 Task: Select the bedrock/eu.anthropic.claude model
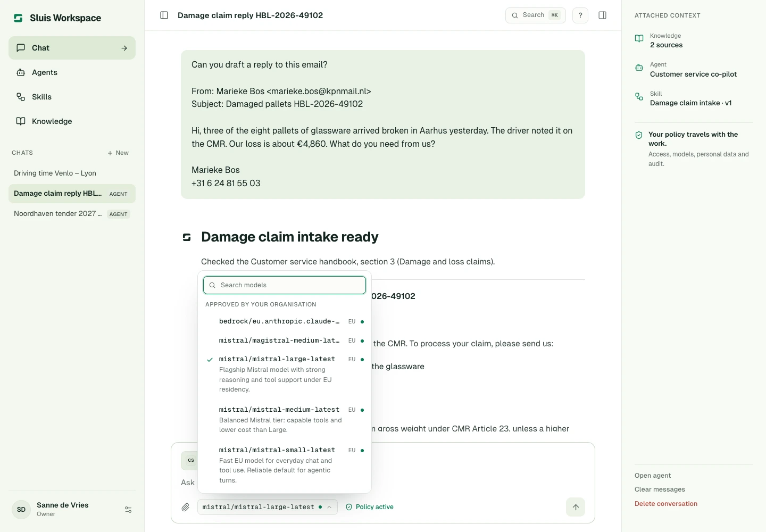click(285, 321)
